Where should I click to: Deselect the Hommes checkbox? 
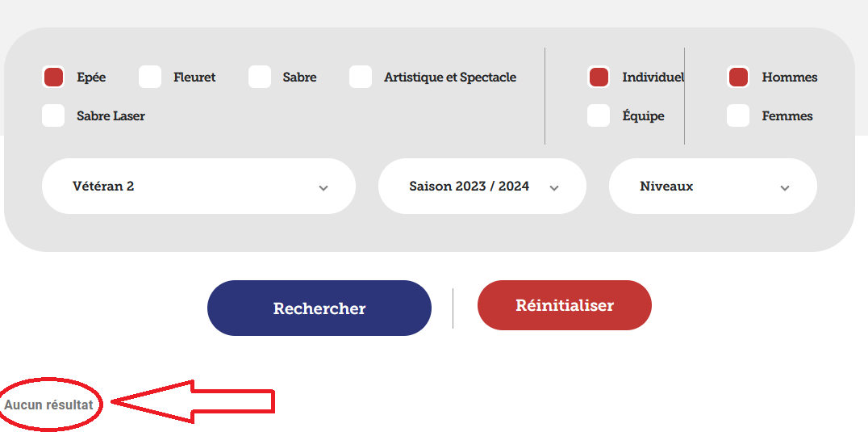(x=738, y=78)
